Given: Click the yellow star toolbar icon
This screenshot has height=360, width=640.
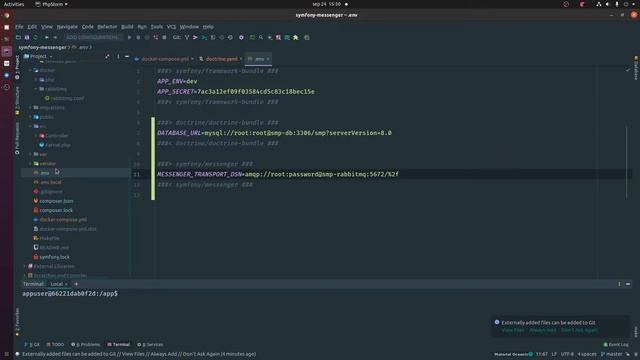Looking at the screenshot, I should 296,37.
